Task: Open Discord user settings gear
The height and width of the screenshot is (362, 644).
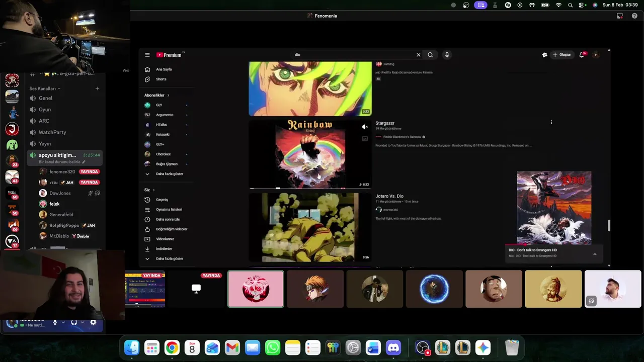Action: tap(93, 322)
